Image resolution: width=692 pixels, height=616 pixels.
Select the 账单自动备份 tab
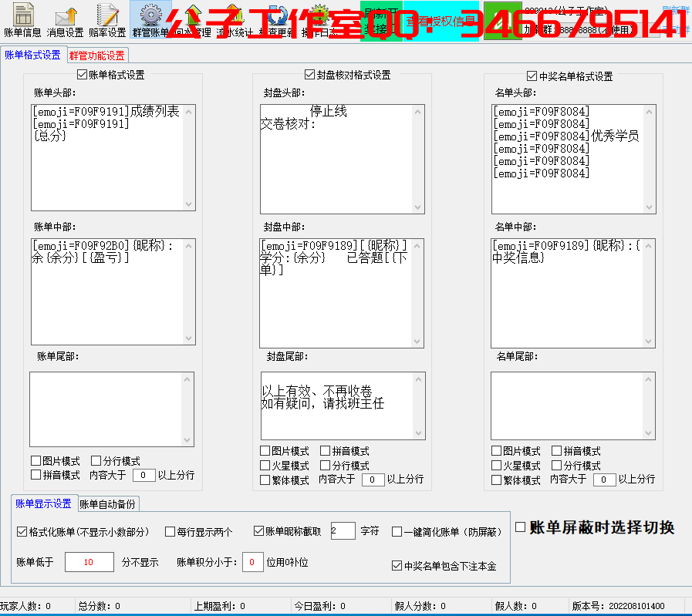coord(108,504)
